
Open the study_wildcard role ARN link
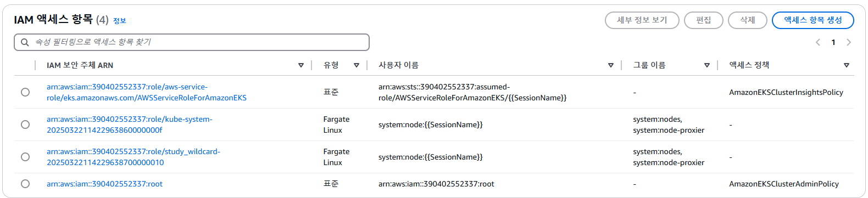pos(133,157)
